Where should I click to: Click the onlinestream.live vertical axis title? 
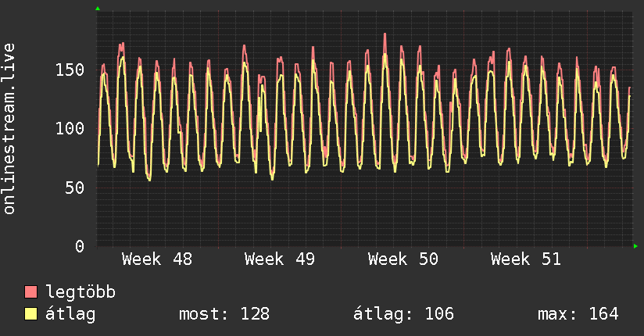9,129
